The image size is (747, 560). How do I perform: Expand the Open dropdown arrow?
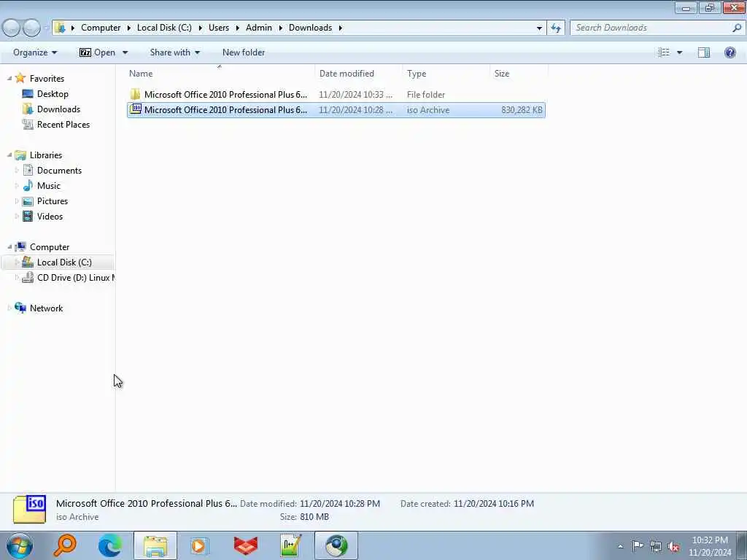[x=125, y=52]
